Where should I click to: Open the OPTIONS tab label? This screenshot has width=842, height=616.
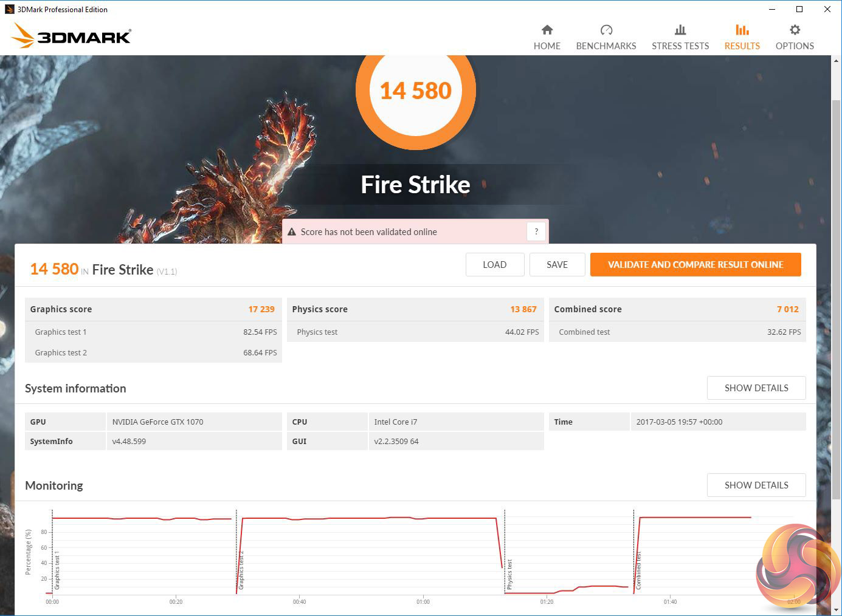(x=795, y=46)
